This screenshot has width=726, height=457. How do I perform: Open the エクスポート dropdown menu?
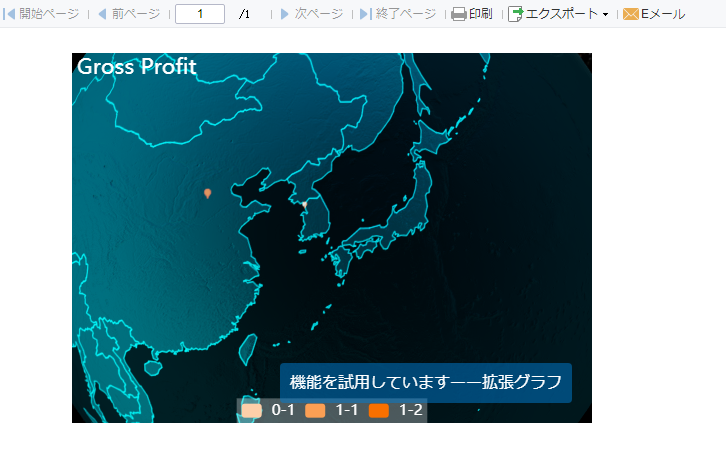pyautogui.click(x=561, y=14)
